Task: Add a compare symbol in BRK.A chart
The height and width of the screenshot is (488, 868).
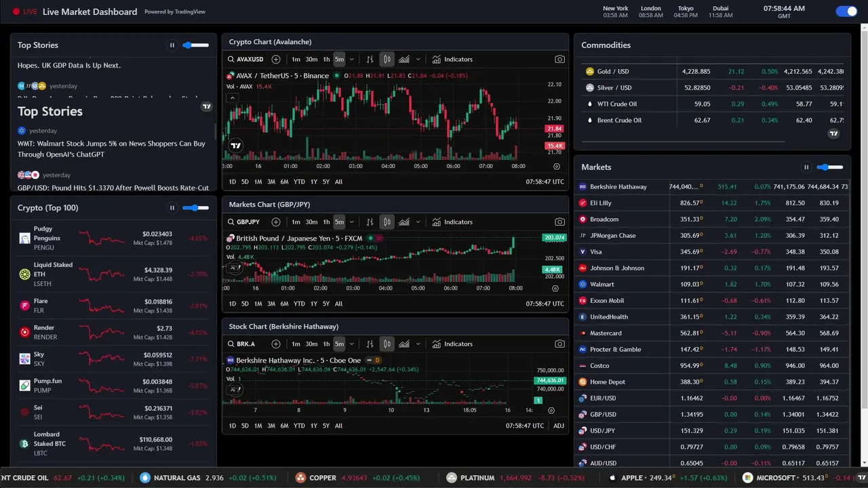Action: [276, 344]
